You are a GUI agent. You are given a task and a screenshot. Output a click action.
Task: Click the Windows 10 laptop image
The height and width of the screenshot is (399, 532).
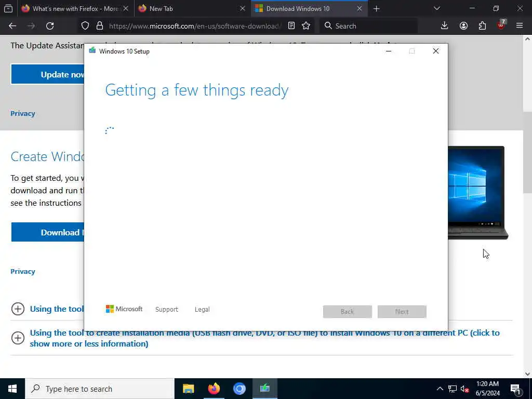(x=478, y=193)
